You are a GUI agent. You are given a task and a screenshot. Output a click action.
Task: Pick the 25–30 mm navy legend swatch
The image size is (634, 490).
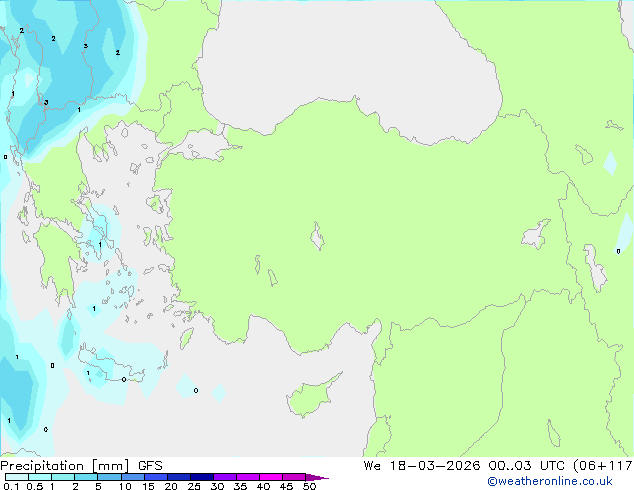[x=201, y=477]
